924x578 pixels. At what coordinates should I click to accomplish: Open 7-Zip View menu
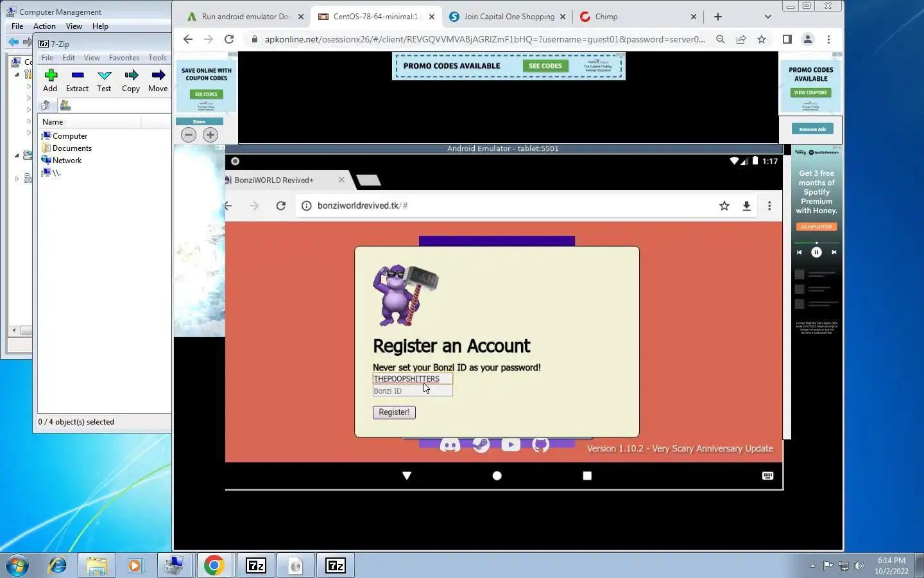[x=92, y=58]
